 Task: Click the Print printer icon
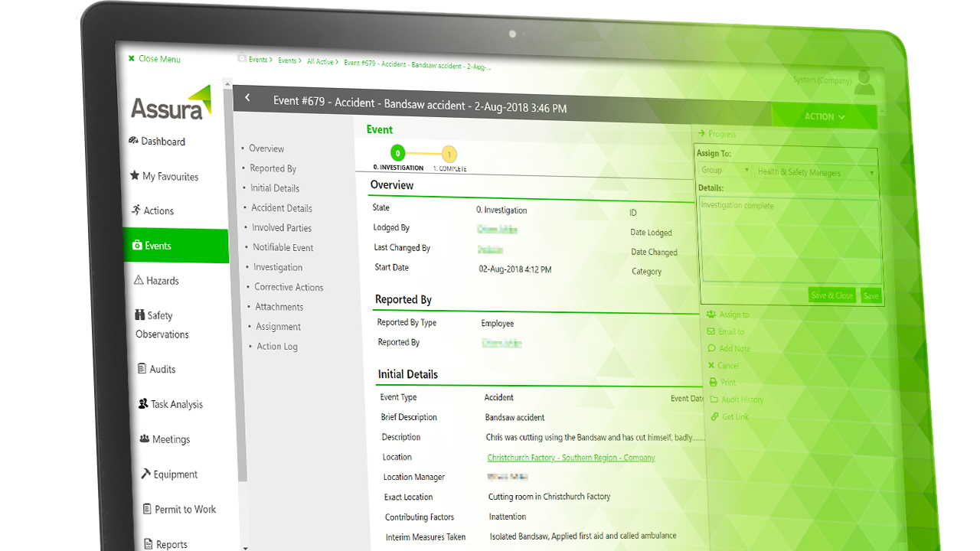[x=714, y=383]
